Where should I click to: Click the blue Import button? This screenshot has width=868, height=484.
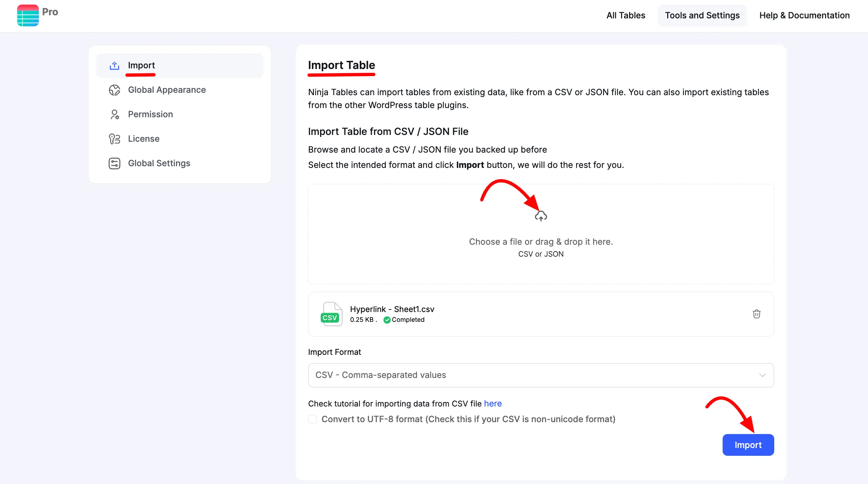[x=748, y=445]
